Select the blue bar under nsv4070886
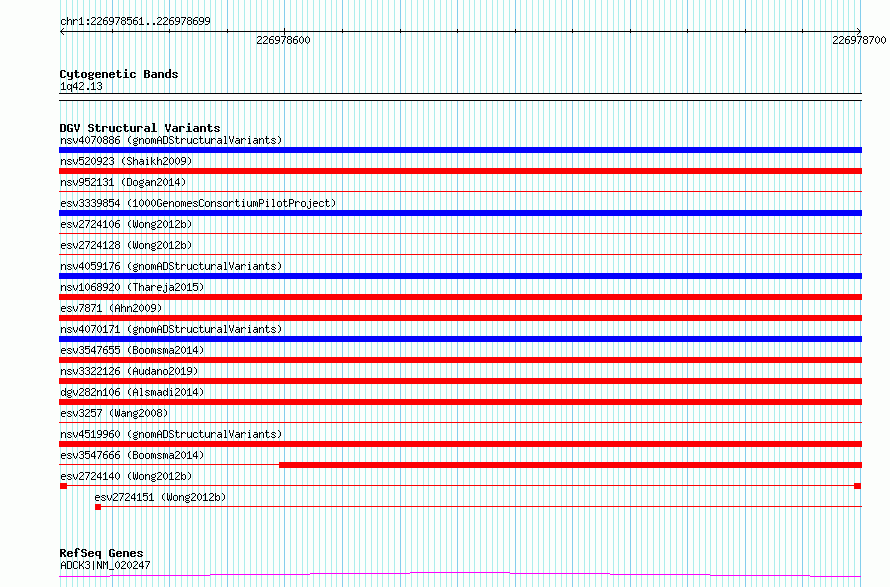This screenshot has width=890, height=587. pos(460,150)
